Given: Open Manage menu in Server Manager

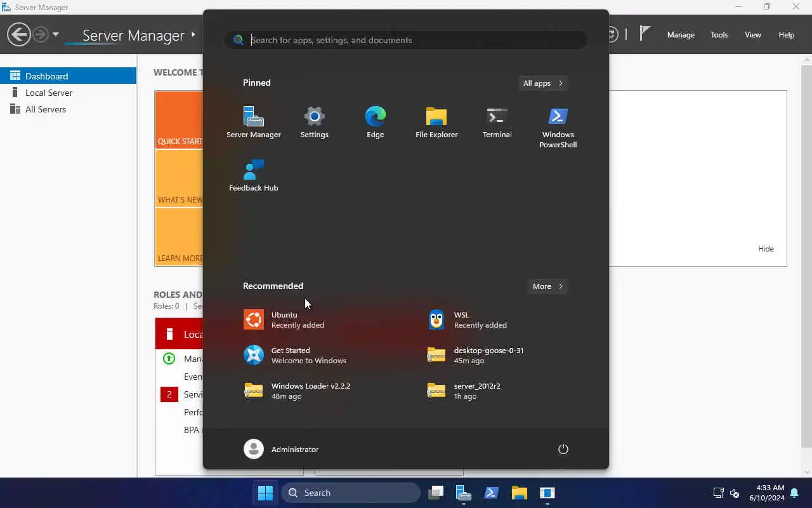Looking at the screenshot, I should 681,35.
